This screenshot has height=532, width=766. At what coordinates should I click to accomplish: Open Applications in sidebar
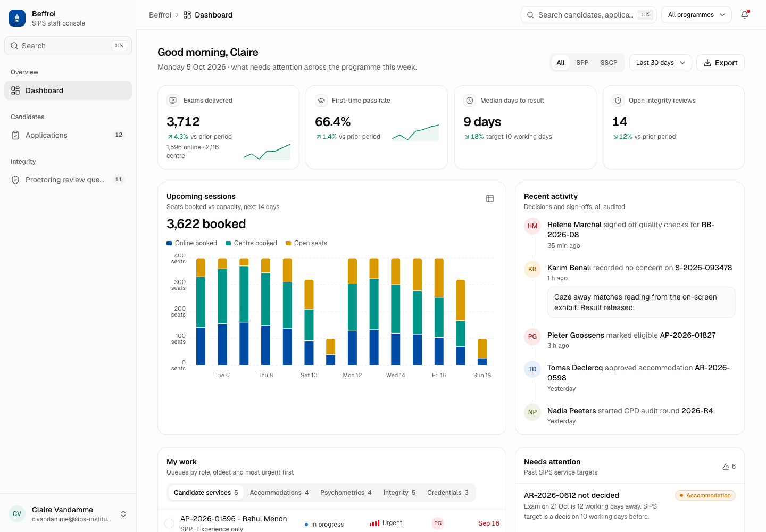click(x=68, y=135)
